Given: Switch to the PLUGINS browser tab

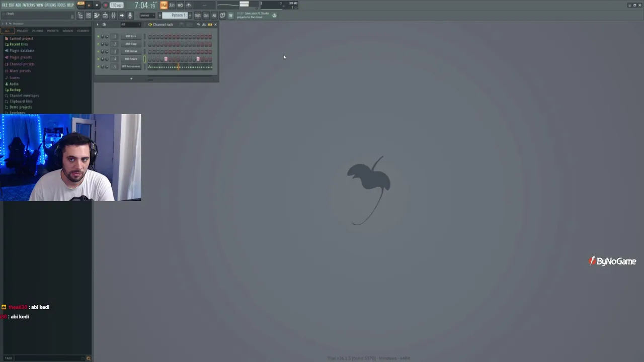Looking at the screenshot, I should pos(38,31).
